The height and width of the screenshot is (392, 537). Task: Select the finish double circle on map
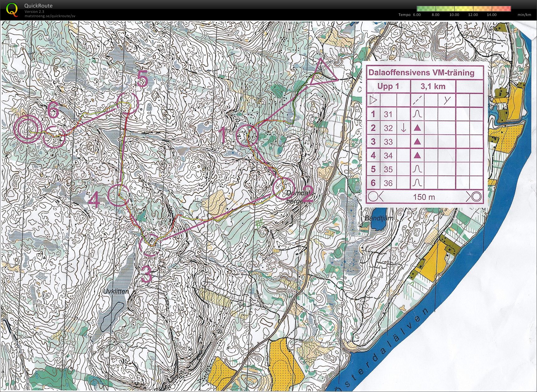(x=28, y=129)
